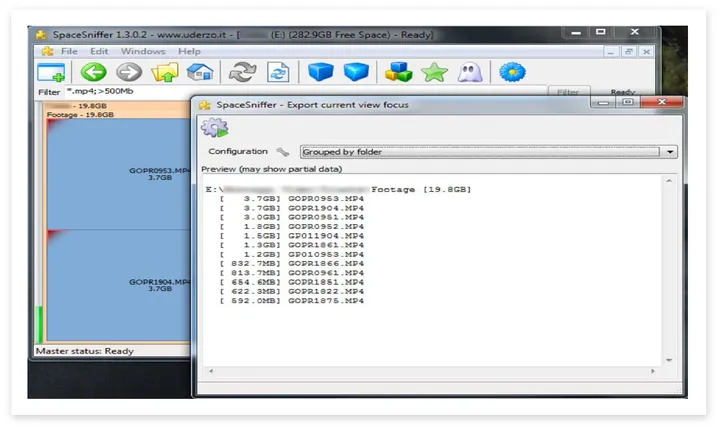
Task: Toggle the ghost free-space icon
Action: (x=470, y=72)
